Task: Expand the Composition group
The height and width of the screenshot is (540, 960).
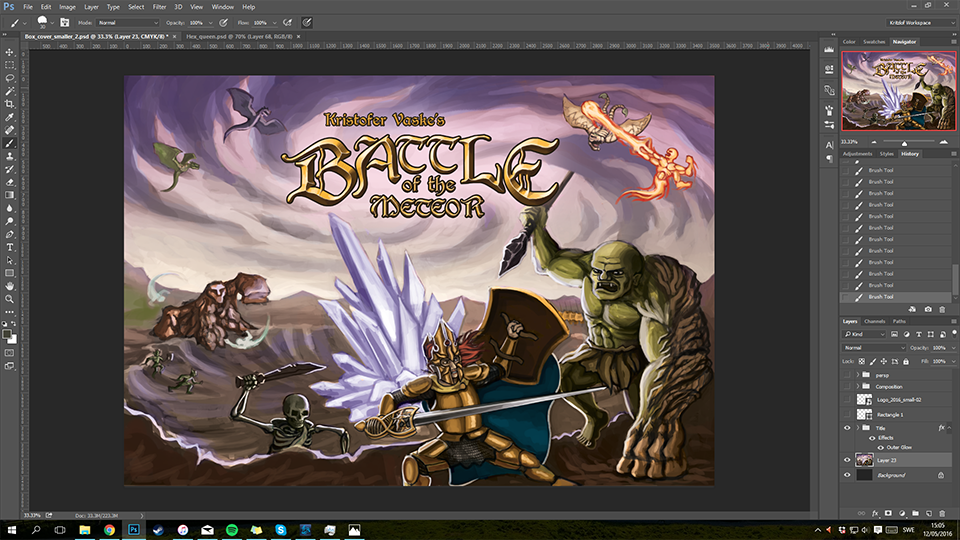Action: click(x=858, y=386)
